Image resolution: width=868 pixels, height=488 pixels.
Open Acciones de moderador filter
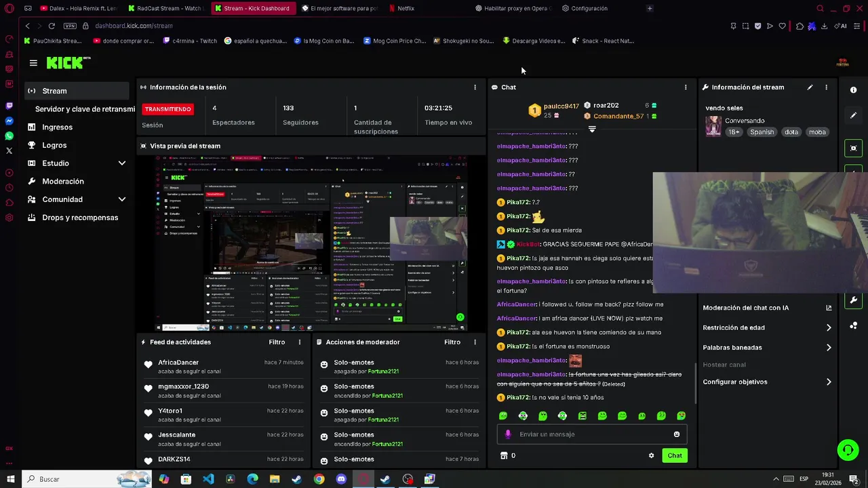point(452,342)
